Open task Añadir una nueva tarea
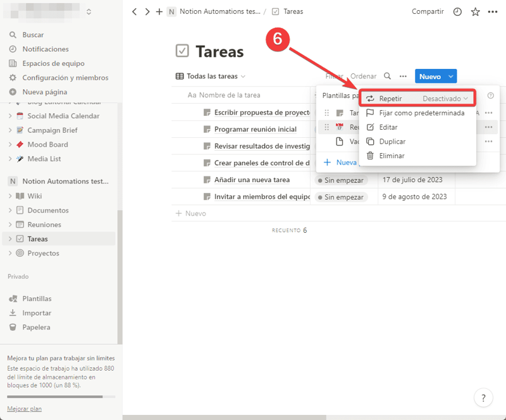The height and width of the screenshot is (420, 506). (252, 180)
